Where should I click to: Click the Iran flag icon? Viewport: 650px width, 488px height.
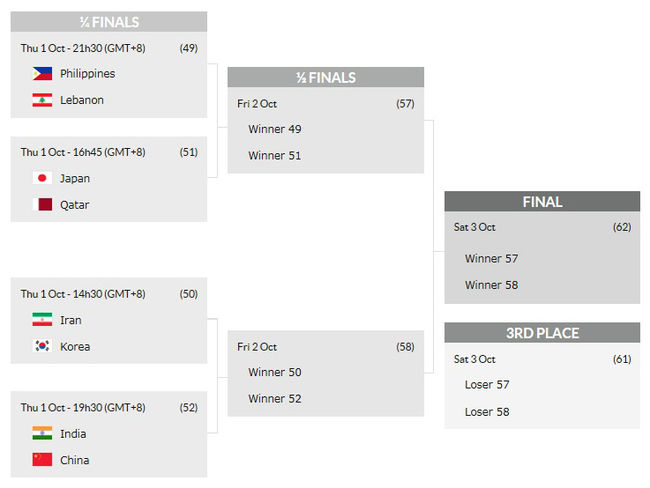42,320
